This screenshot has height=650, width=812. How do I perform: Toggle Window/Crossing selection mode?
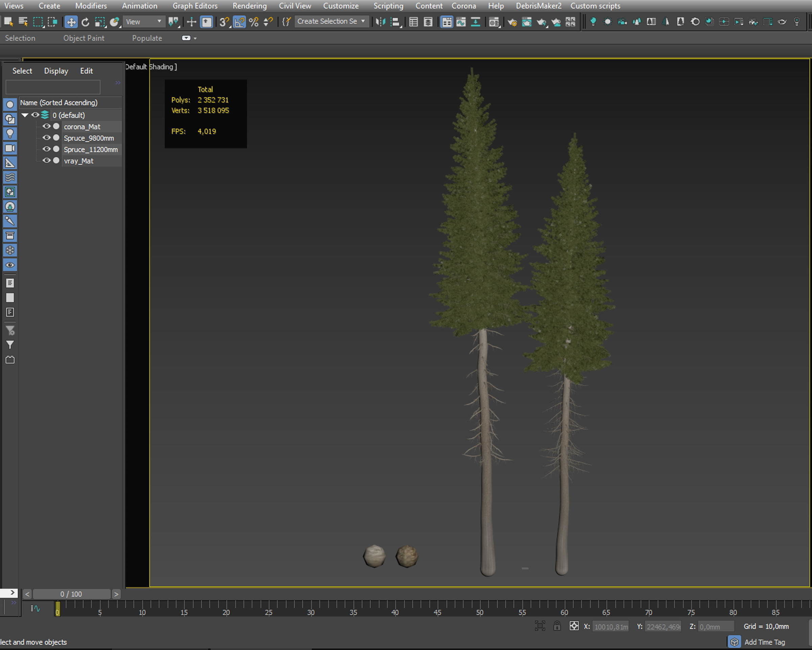coord(53,22)
